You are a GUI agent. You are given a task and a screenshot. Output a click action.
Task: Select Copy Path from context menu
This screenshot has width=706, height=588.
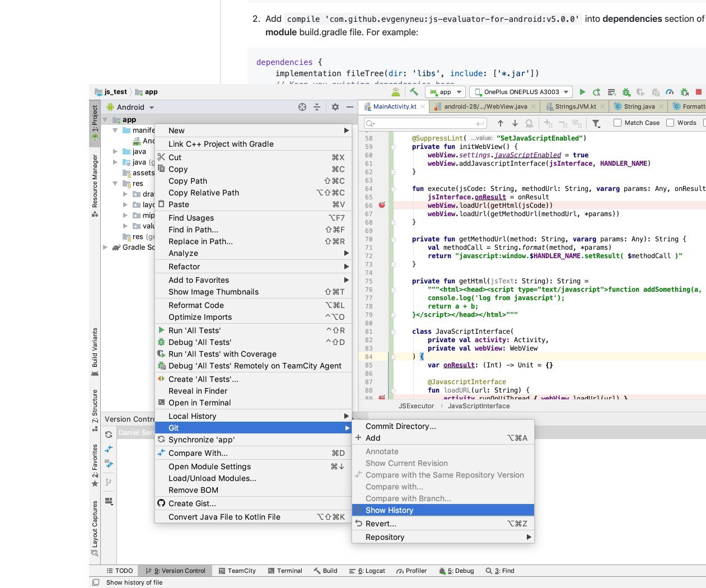coord(253,181)
